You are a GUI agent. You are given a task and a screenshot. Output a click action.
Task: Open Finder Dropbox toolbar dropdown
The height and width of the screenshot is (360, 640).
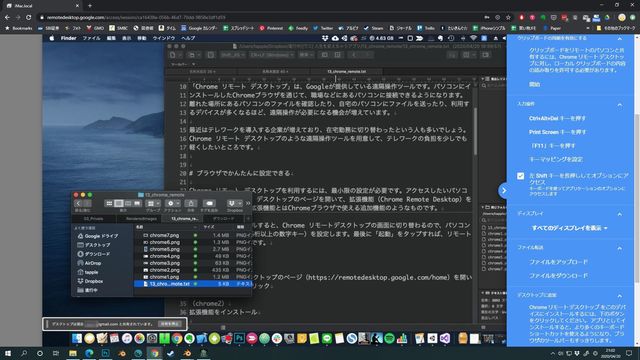(x=234, y=203)
